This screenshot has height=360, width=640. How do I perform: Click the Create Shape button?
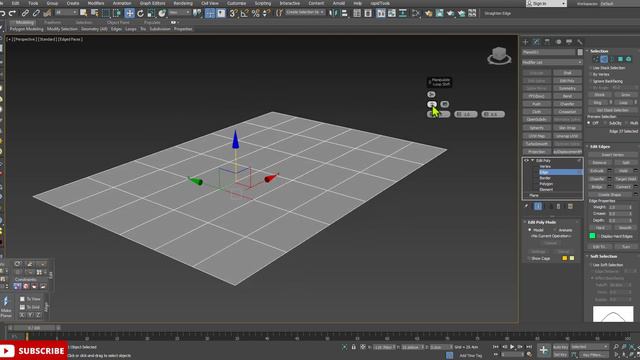(x=610, y=195)
